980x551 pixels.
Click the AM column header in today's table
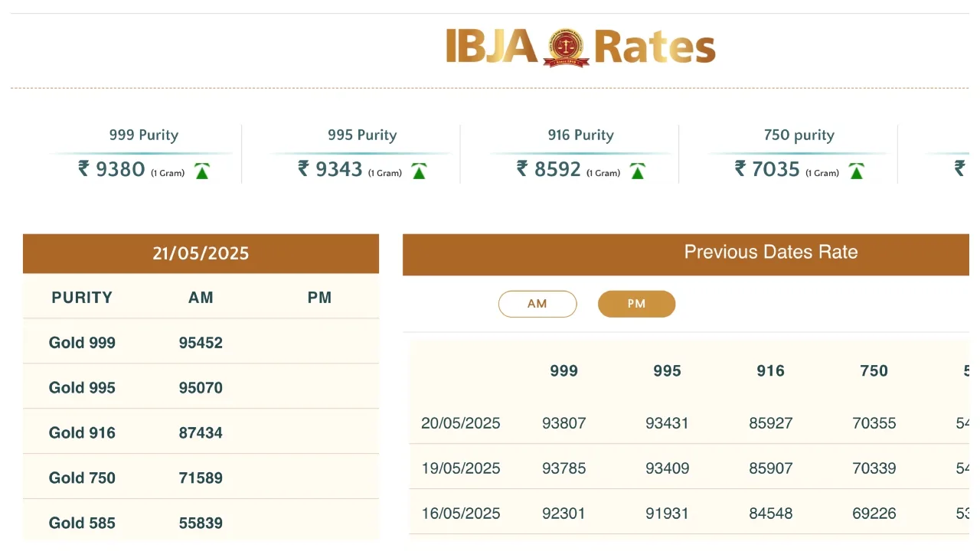201,298
